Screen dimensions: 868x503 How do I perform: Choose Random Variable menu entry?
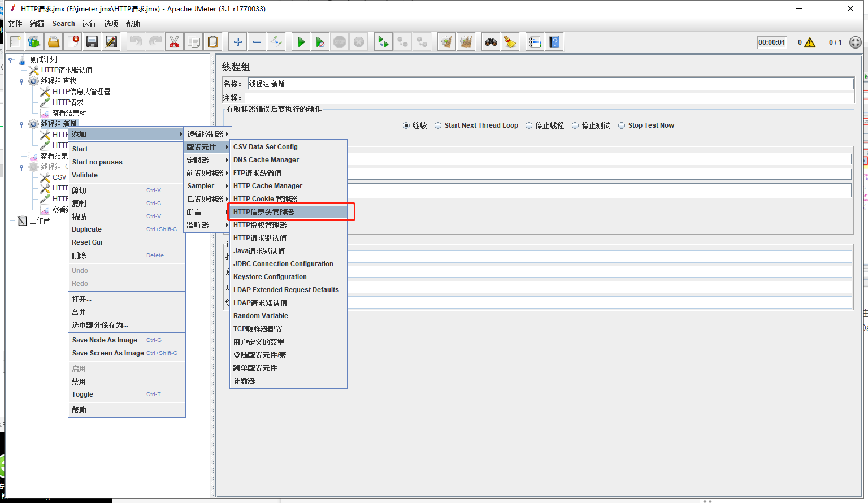pyautogui.click(x=288, y=316)
